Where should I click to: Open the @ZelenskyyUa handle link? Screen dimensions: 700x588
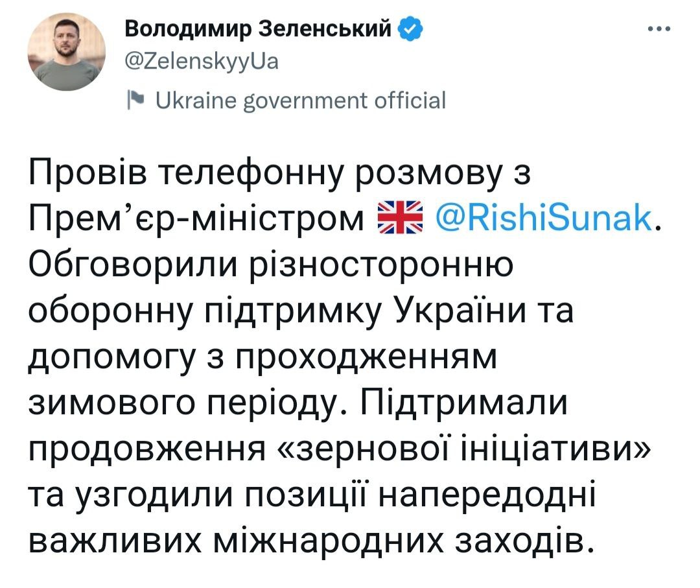click(x=200, y=61)
